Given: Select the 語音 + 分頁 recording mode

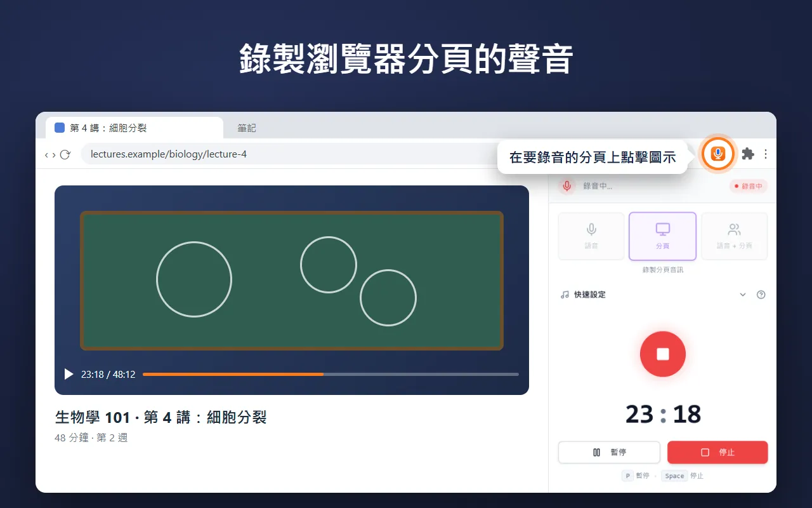Looking at the screenshot, I should pos(735,236).
